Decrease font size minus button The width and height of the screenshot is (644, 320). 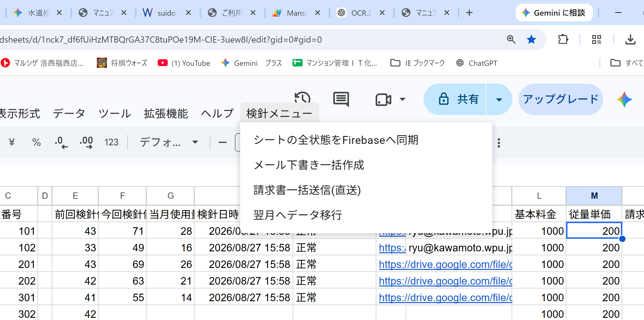(x=222, y=142)
